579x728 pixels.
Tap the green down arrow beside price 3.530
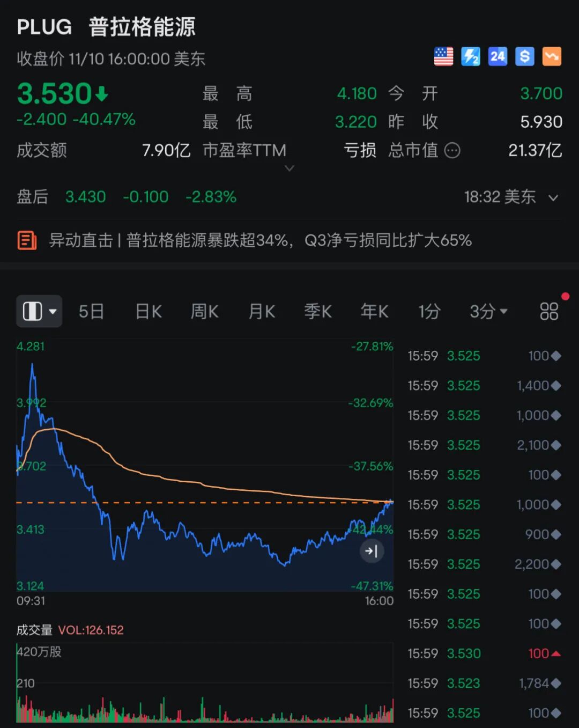pos(102,94)
